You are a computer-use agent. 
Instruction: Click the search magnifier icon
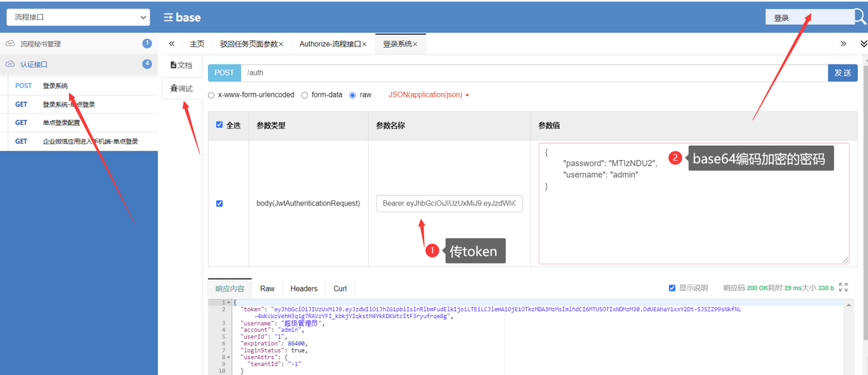click(860, 16)
